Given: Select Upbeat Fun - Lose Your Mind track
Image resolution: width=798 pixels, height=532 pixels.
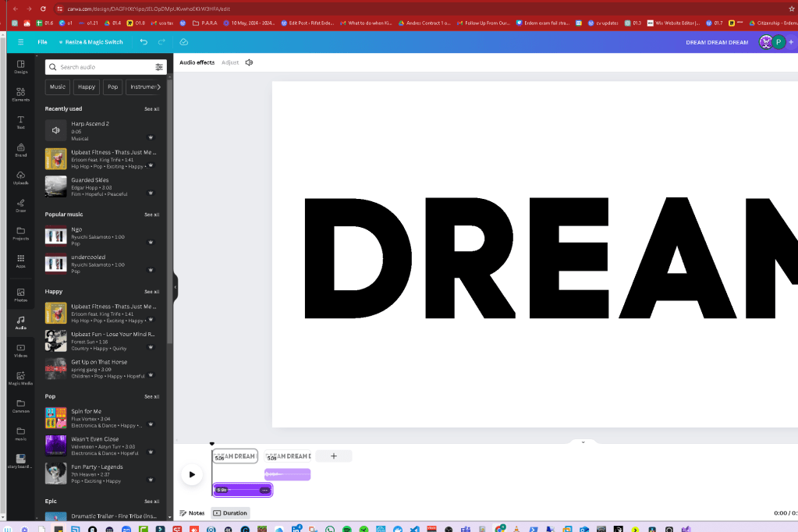Looking at the screenshot, I should tap(101, 341).
